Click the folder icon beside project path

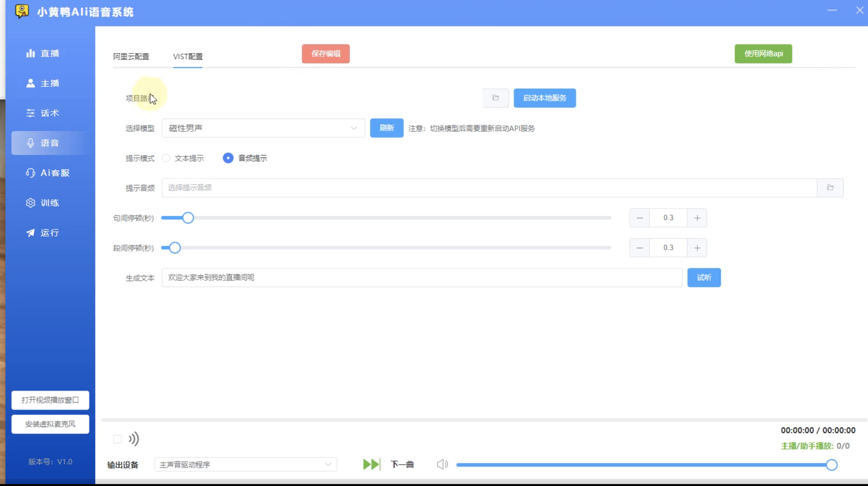495,98
